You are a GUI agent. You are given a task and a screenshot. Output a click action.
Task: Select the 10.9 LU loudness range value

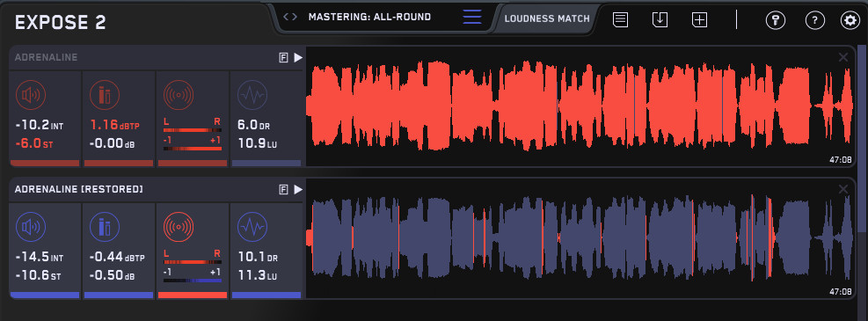[257, 144]
